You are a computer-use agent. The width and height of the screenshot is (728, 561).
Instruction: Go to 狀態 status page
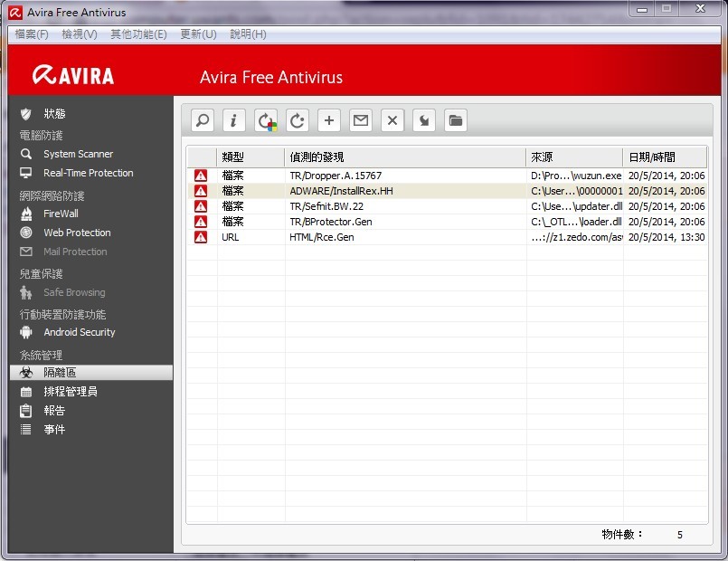pos(54,114)
